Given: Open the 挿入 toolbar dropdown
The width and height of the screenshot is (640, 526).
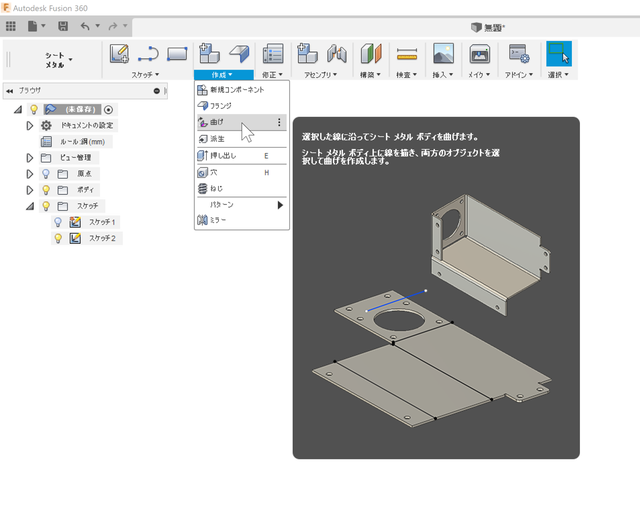Looking at the screenshot, I should (x=443, y=75).
